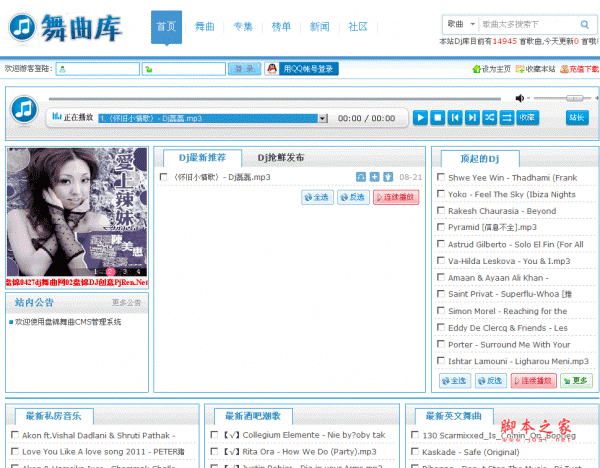Viewport: 600px width, 468px height.
Task: Check the Shwe Yee Win - Thadhami box
Action: 441,177
